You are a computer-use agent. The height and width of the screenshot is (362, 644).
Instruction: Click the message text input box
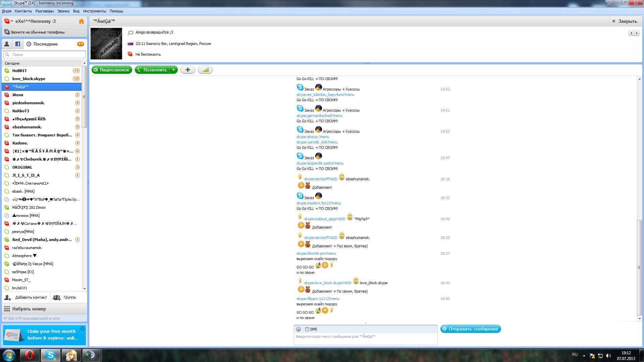click(x=366, y=339)
